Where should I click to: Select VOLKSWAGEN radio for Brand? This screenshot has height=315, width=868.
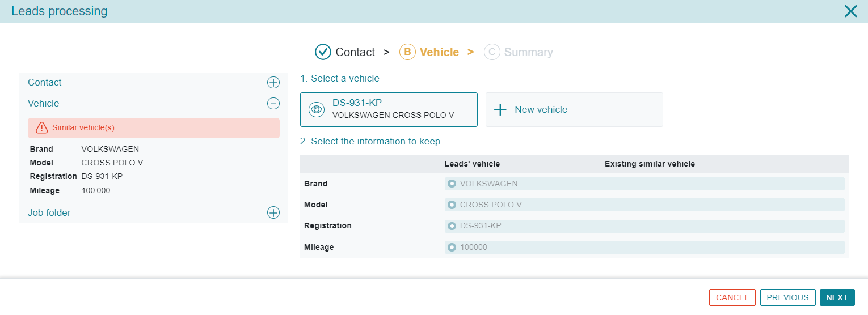(452, 184)
